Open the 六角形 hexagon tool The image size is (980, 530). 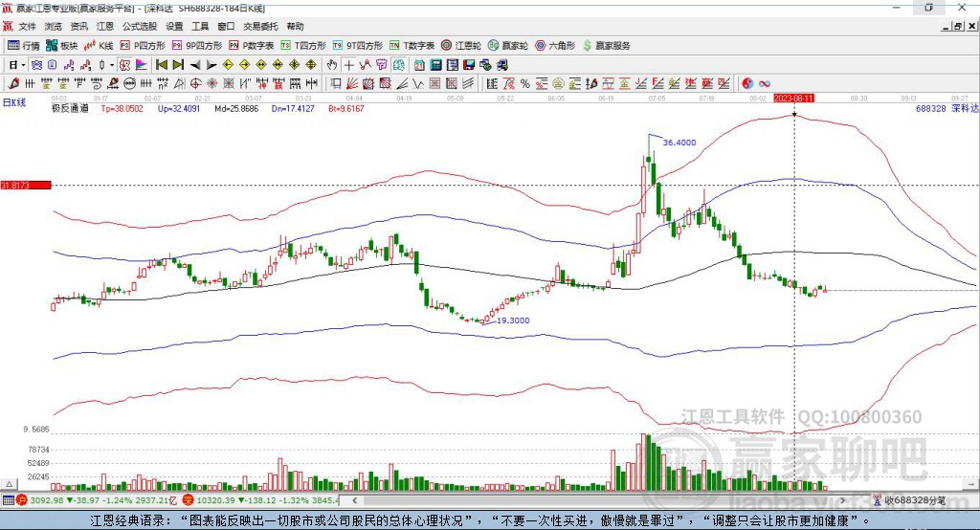coord(555,46)
